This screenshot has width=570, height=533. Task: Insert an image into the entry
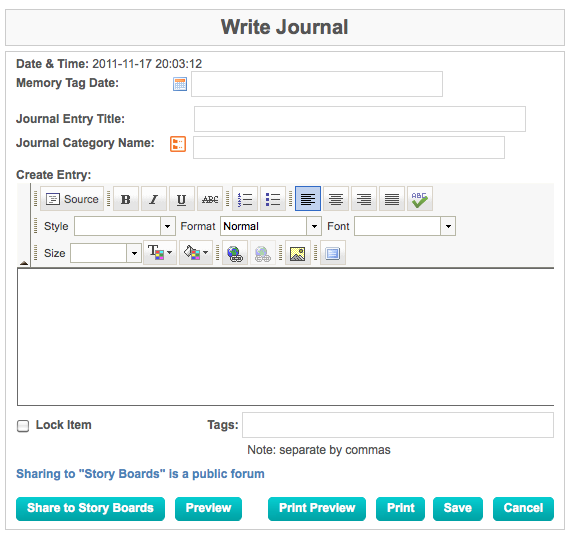[298, 253]
